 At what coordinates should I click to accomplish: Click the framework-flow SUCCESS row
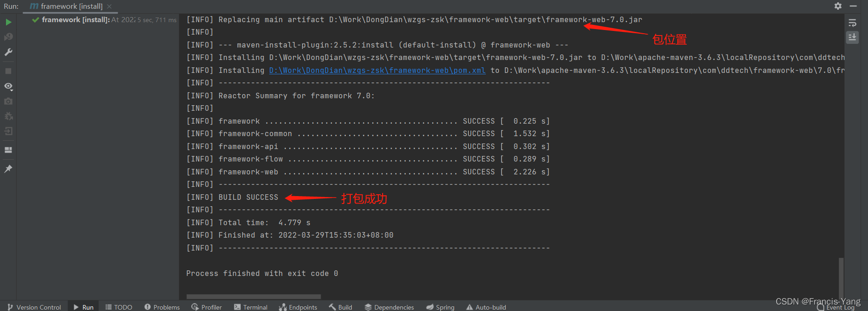pyautogui.click(x=368, y=159)
